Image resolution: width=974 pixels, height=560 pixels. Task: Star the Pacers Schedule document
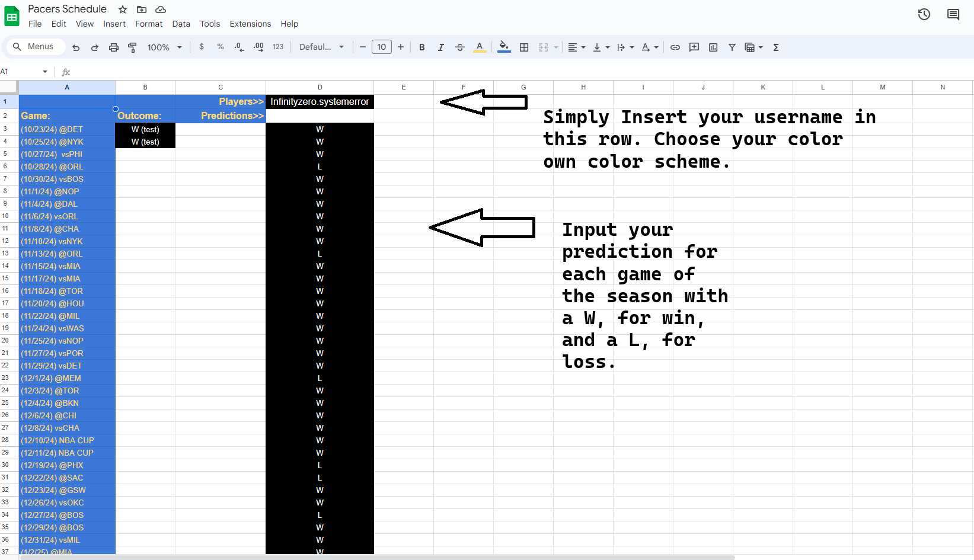tap(123, 9)
